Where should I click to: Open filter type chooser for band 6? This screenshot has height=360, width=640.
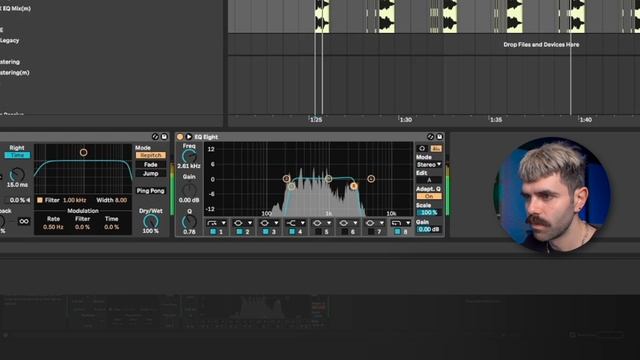coord(349,223)
